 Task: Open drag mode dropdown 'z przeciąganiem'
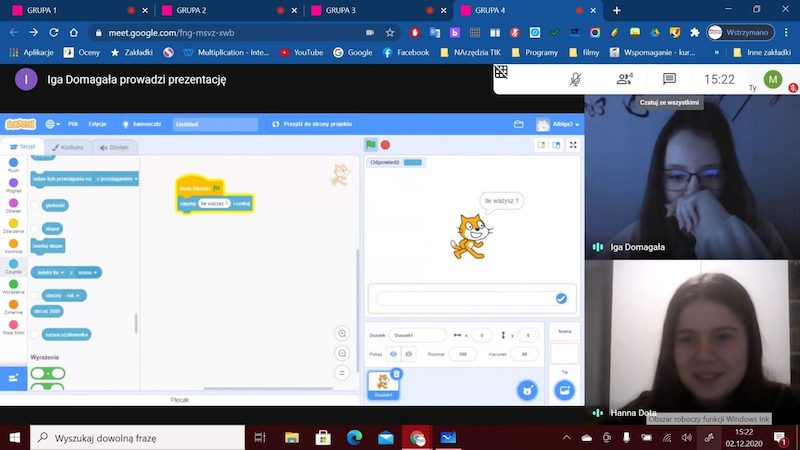click(x=117, y=179)
